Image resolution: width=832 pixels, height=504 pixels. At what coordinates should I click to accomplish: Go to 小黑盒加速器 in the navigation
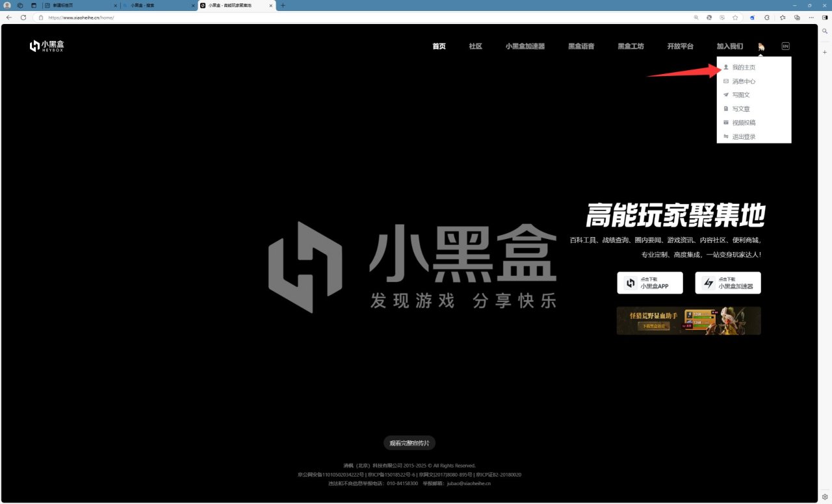[525, 47]
